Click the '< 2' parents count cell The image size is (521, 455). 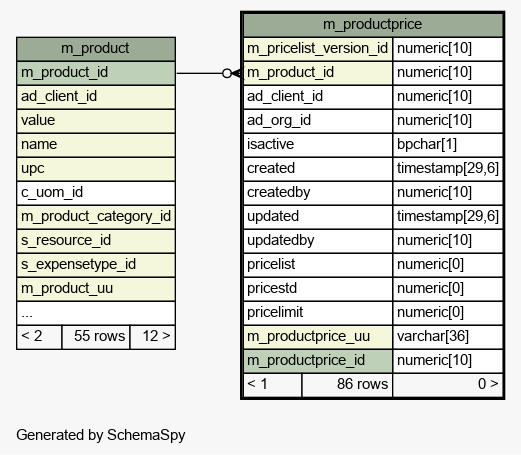39,337
